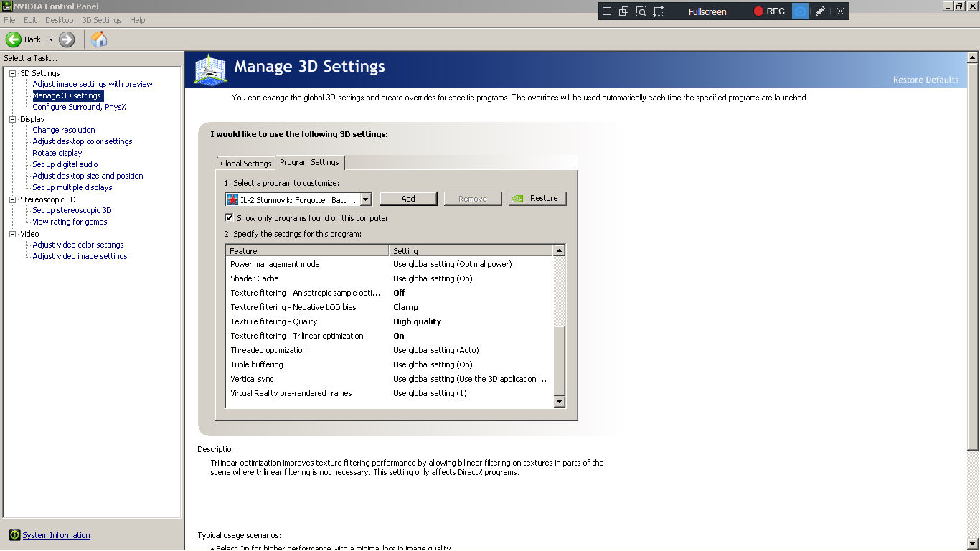Screen dimensions: 980x551
Task: Open Adjust desktop color settings
Action: pyautogui.click(x=83, y=141)
